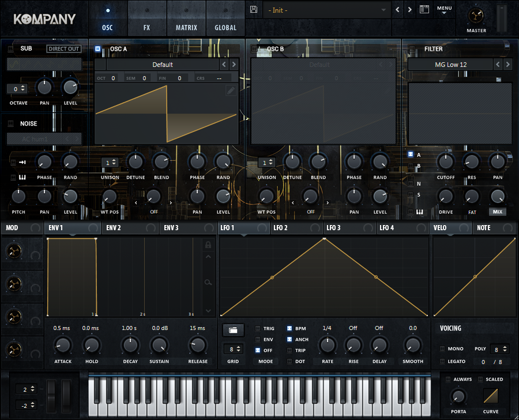The width and height of the screenshot is (519, 420).
Task: Click the Filter DRIVE knob
Action: pyautogui.click(x=446, y=196)
